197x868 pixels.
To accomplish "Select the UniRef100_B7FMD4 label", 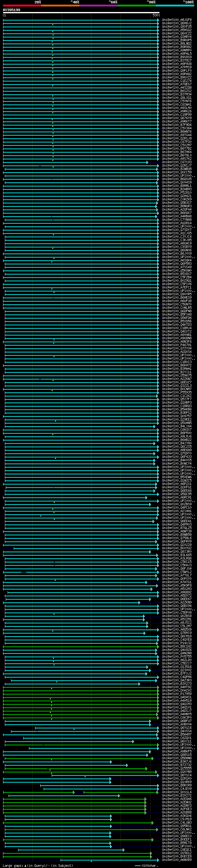I will click(x=177, y=125).
